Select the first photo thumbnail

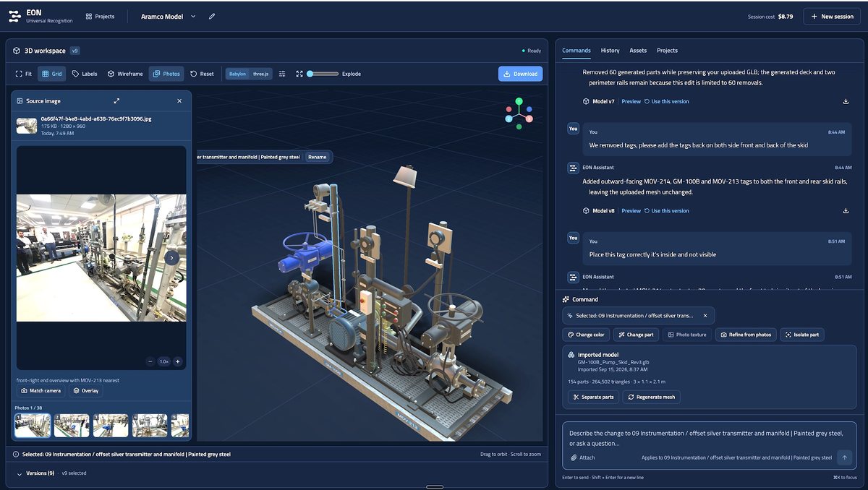point(33,425)
